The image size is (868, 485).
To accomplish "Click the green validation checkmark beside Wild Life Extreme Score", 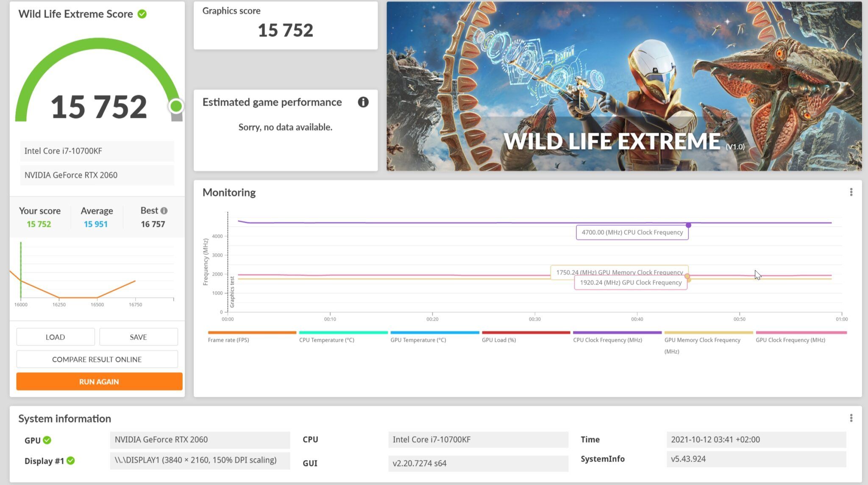I will (x=142, y=14).
